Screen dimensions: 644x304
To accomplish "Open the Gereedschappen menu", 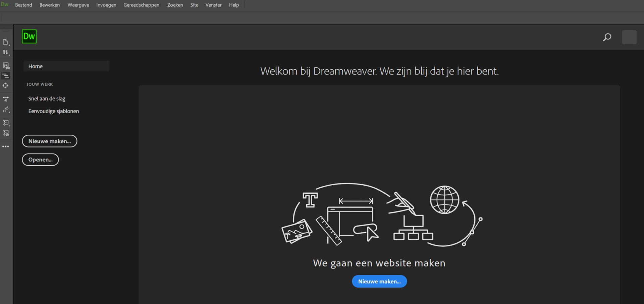I will [141, 5].
